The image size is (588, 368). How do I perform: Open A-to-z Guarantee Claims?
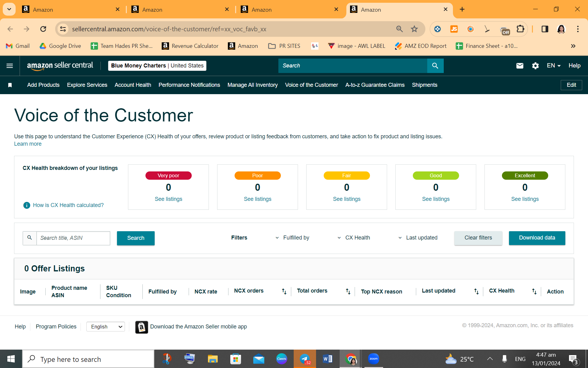coord(375,85)
